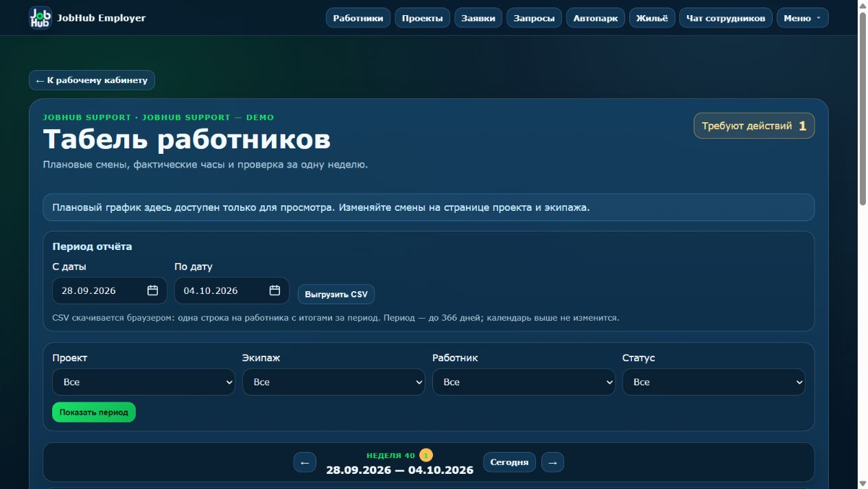Viewport: 868px width, 489px height.
Task: Expand the Проект filter dropdown
Action: 143,382
